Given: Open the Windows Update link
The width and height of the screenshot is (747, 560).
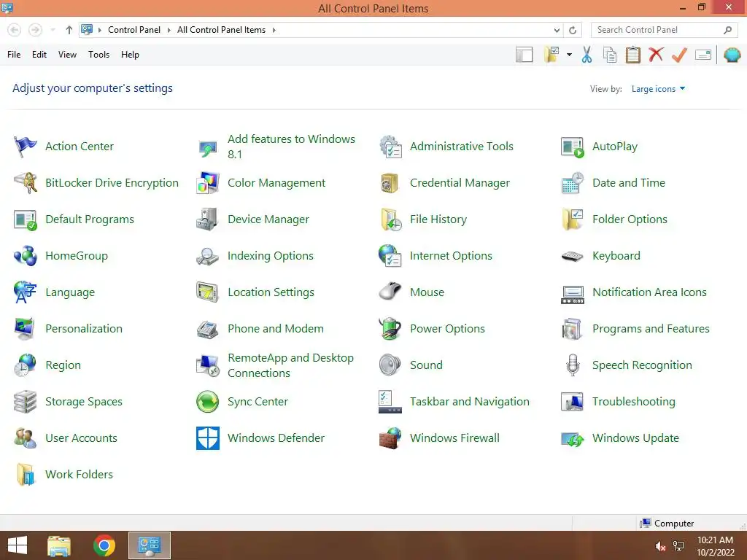Looking at the screenshot, I should coord(635,438).
